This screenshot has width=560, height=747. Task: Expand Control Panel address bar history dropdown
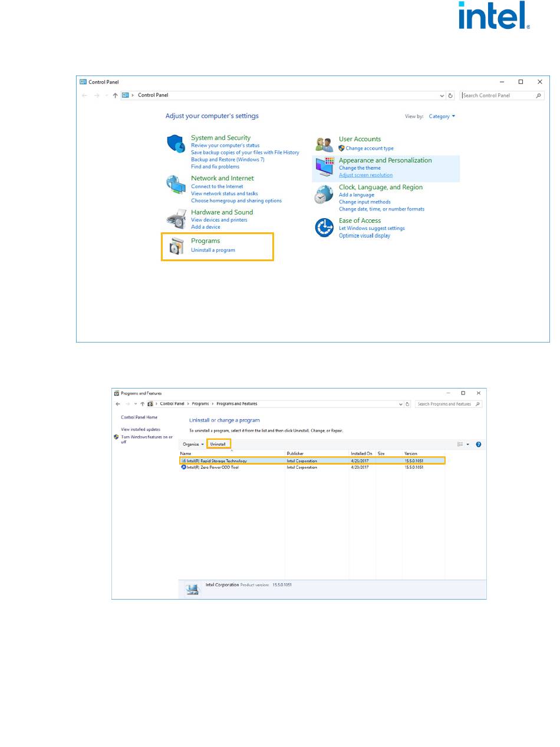(x=442, y=96)
